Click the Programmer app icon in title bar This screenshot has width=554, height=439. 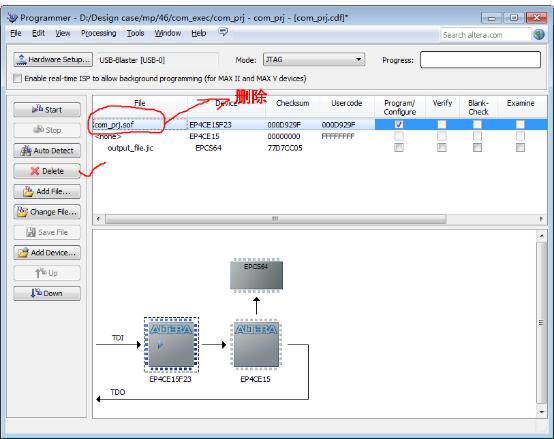tap(13, 17)
